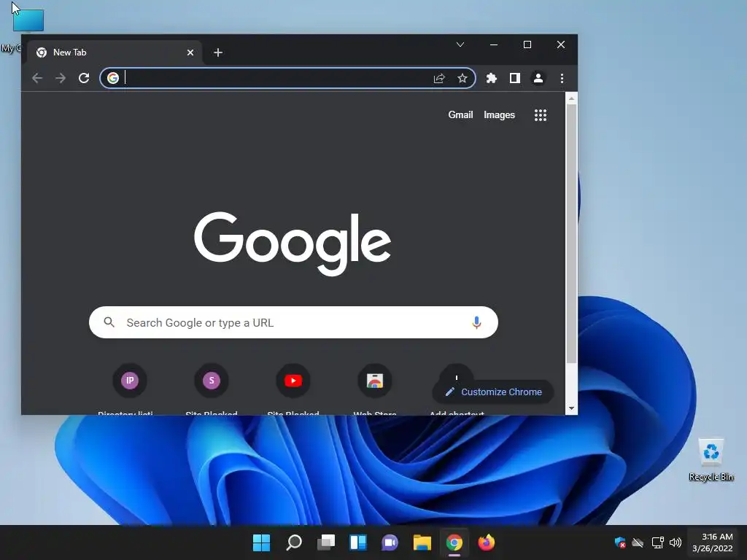Click the OneDrive cloud tray icon

point(638,542)
